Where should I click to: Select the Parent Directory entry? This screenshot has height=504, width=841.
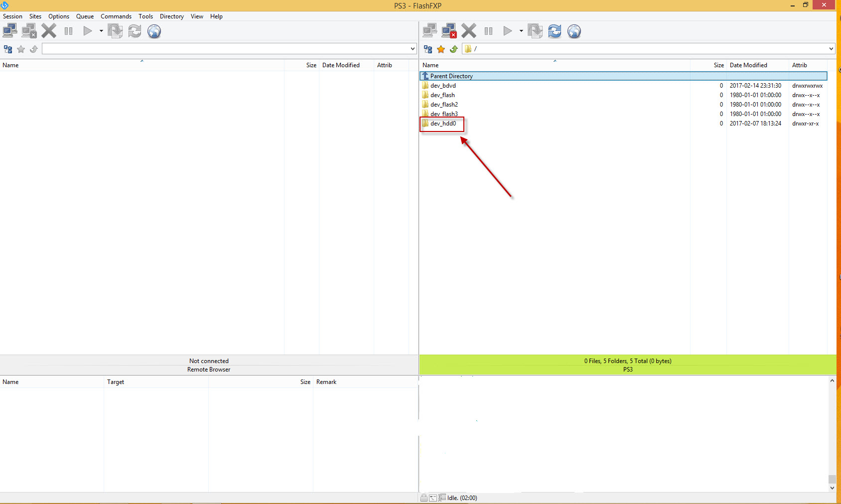(451, 76)
